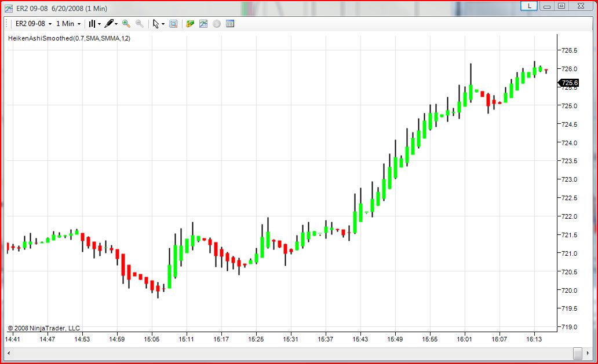Click the 726.5 price axis label
The height and width of the screenshot is (364, 598).
point(570,50)
